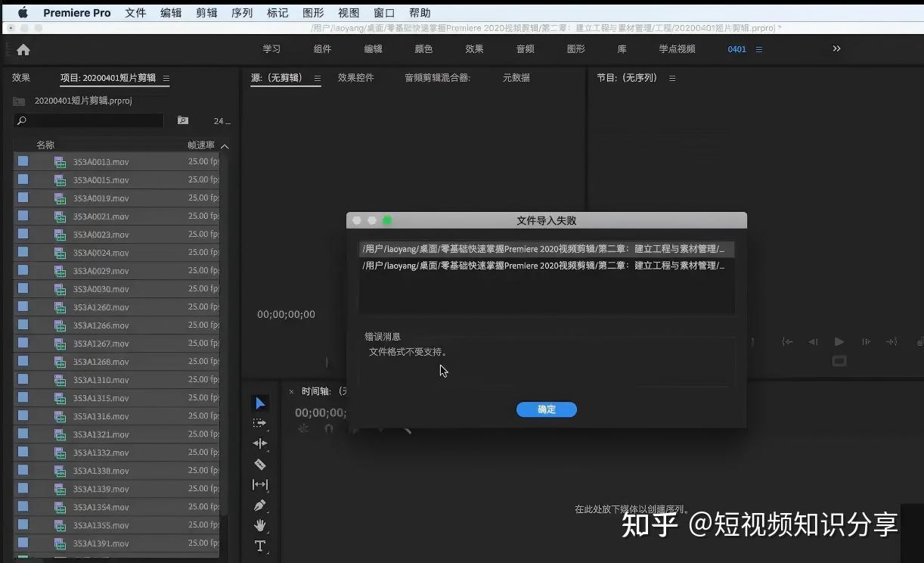Select the Hand tool
Image resolution: width=924 pixels, height=563 pixels.
pyautogui.click(x=260, y=525)
